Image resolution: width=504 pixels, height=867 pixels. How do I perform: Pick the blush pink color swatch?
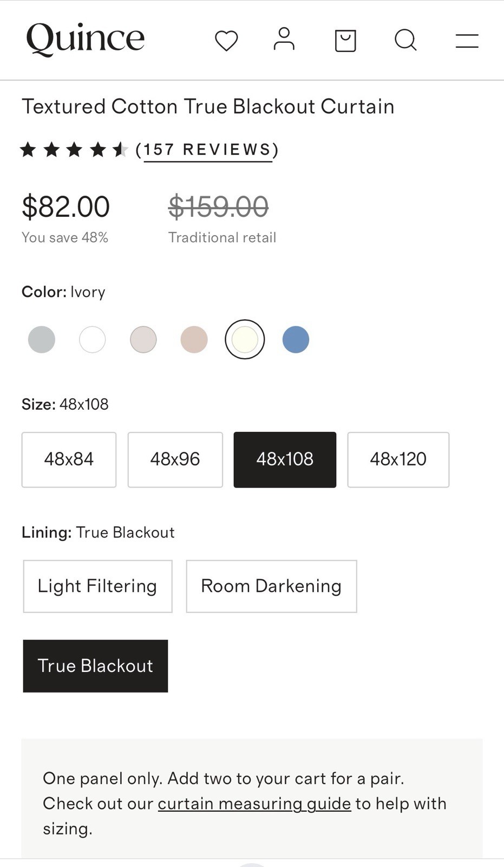(194, 340)
